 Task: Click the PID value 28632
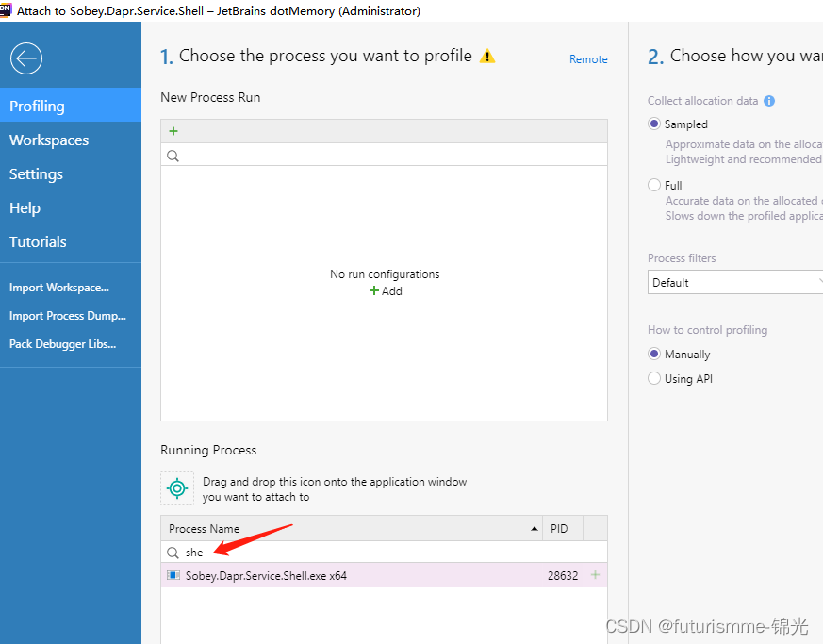point(563,576)
